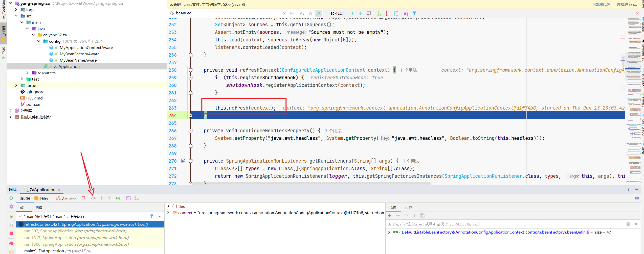Open the Evaluate Expression console icon
Screen dimensions: 644x254
128,198
